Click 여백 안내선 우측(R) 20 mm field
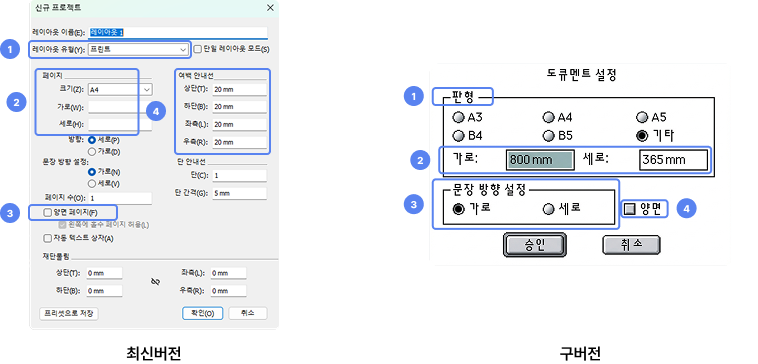The width and height of the screenshot is (758, 364). pos(239,142)
